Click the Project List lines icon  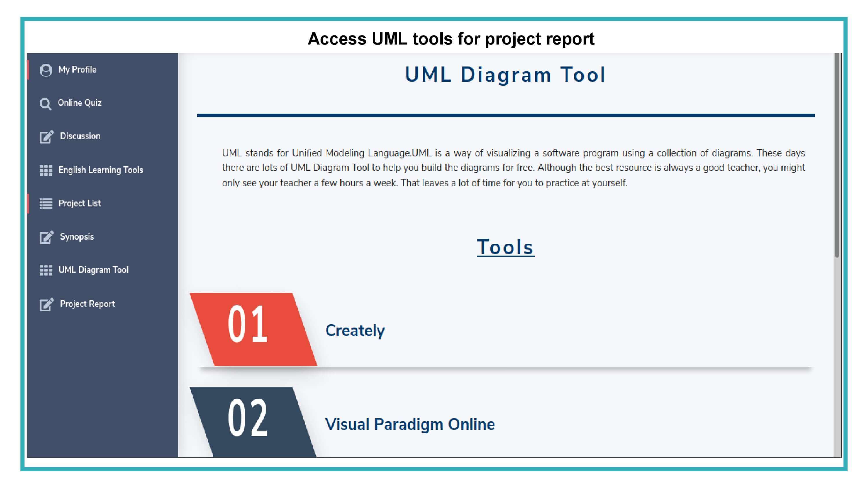[x=46, y=204]
